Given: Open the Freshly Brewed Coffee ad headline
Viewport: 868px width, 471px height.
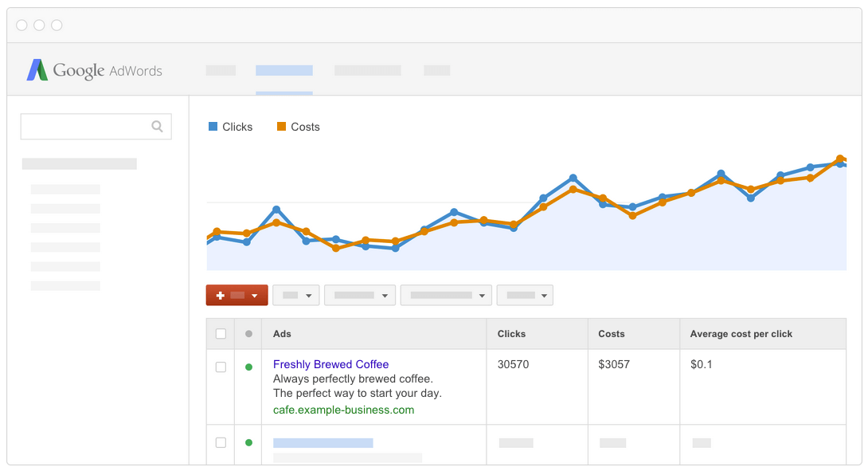Looking at the screenshot, I should pyautogui.click(x=330, y=364).
